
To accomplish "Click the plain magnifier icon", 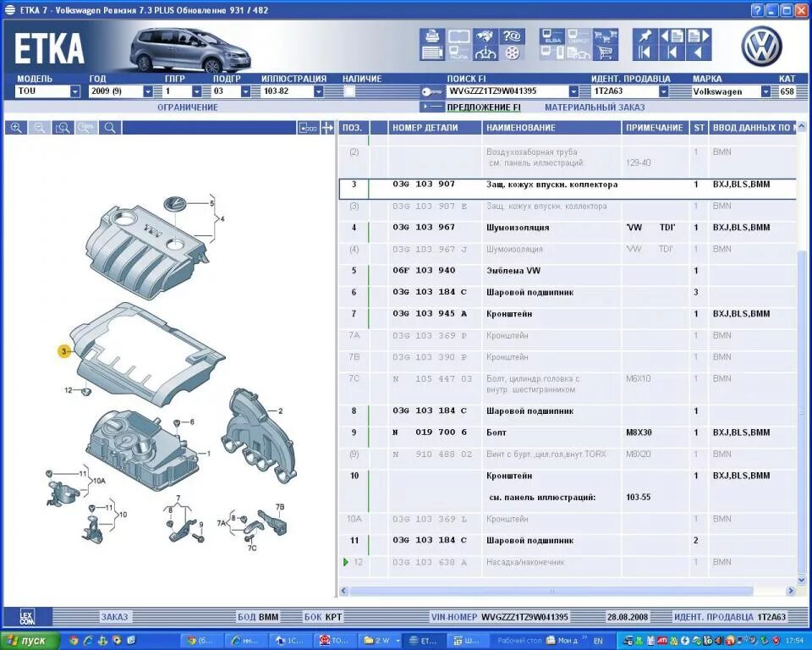I will coord(109,128).
